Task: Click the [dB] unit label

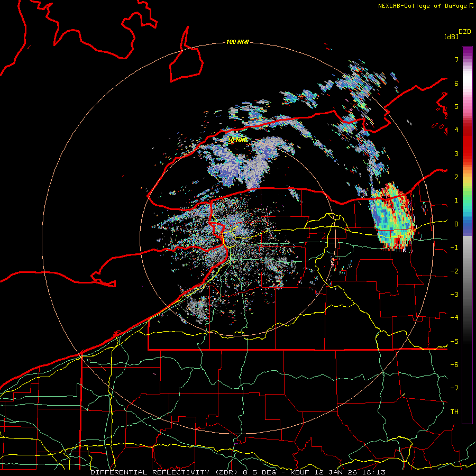Action: click(451, 36)
